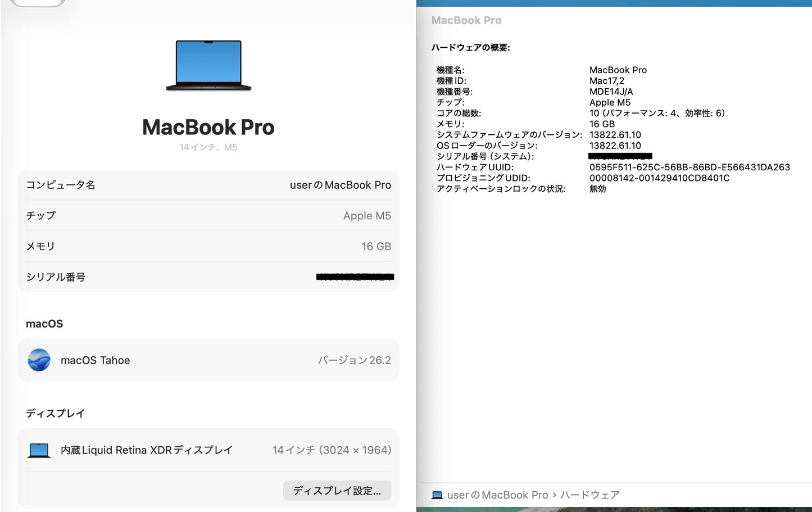This screenshot has width=812, height=512.
Task: Click the built-in display laptop icon
Action: coord(39,450)
